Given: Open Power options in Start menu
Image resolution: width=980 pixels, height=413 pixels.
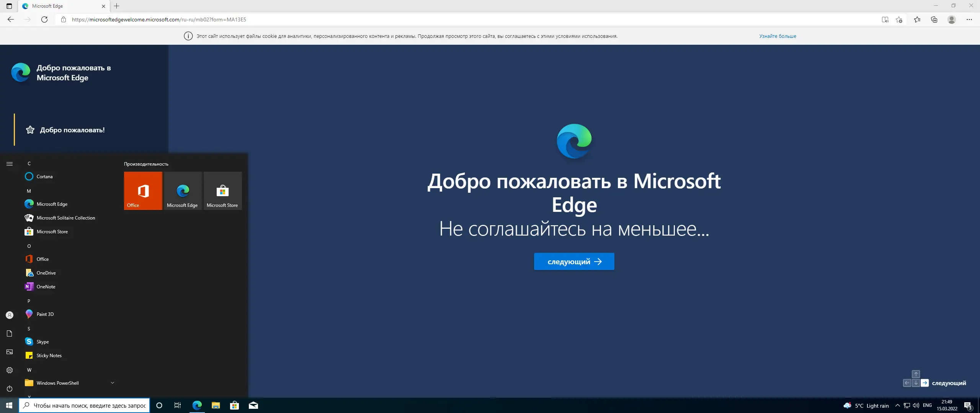Looking at the screenshot, I should point(10,389).
